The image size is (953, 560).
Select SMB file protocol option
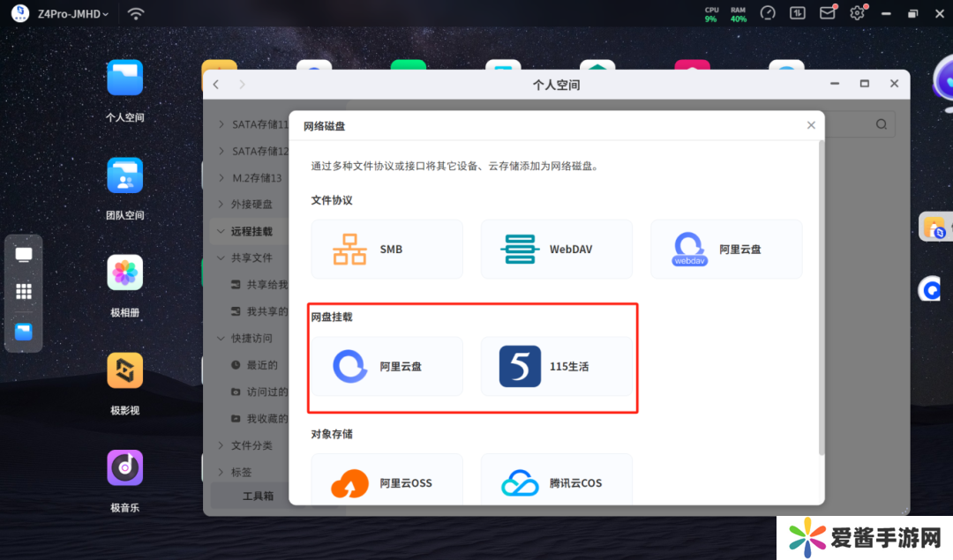[x=386, y=250]
